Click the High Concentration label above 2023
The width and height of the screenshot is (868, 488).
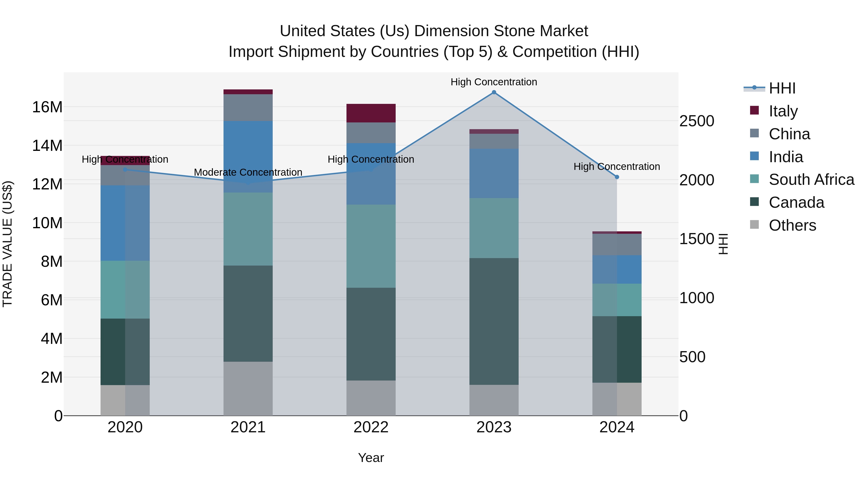[494, 82]
